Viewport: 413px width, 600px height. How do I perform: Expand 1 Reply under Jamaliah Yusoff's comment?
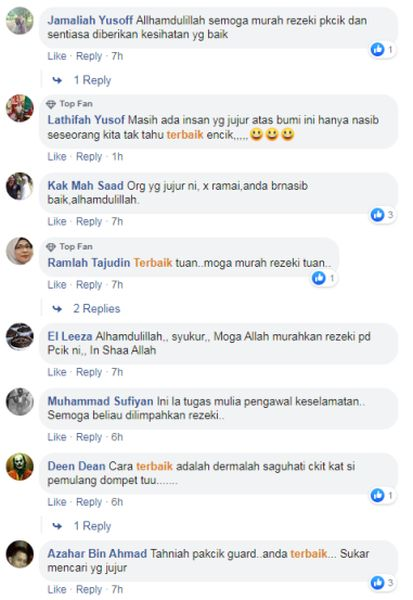point(92,80)
